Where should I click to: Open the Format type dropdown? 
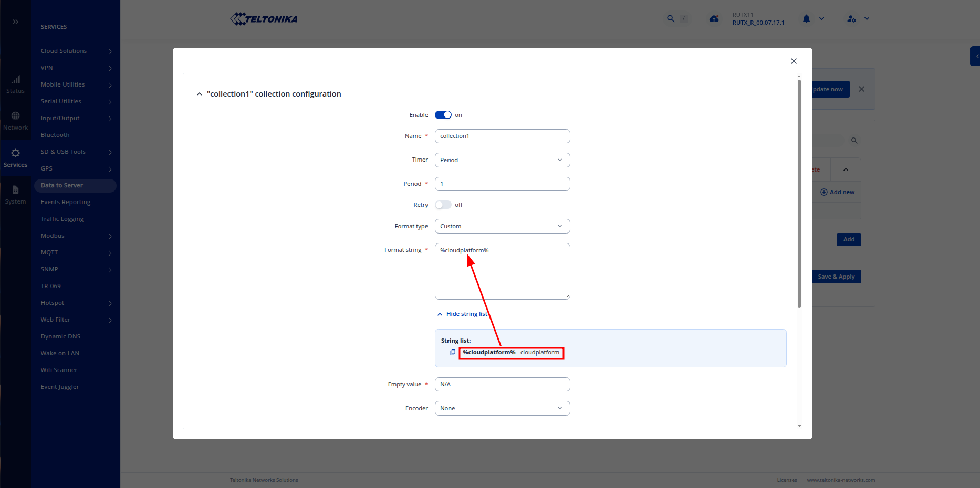[x=502, y=226]
